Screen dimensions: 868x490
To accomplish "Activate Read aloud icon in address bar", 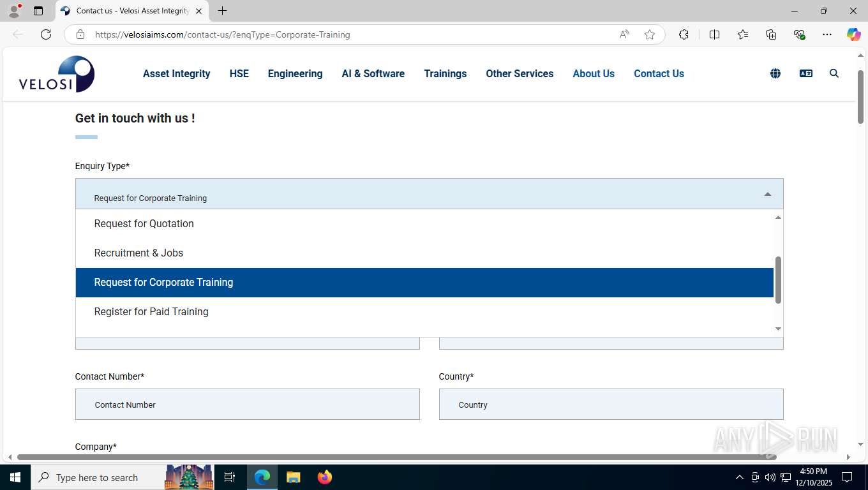I will point(624,34).
